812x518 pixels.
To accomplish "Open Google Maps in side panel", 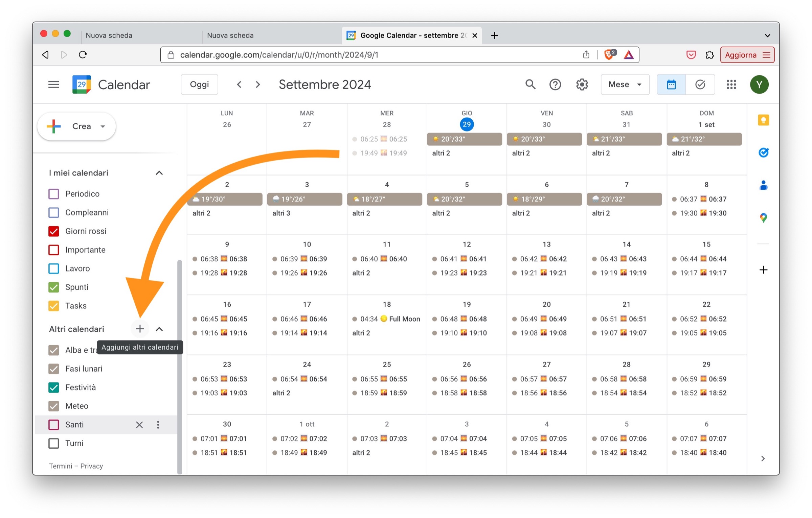I will coord(763,218).
